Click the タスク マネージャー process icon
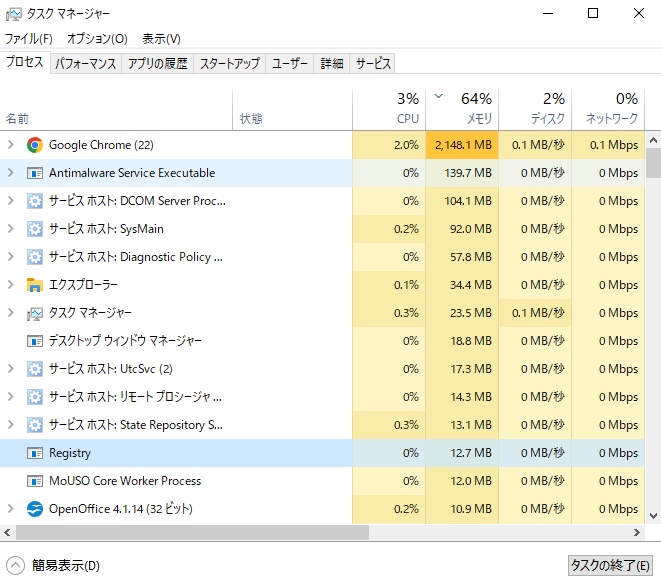 coord(35,313)
